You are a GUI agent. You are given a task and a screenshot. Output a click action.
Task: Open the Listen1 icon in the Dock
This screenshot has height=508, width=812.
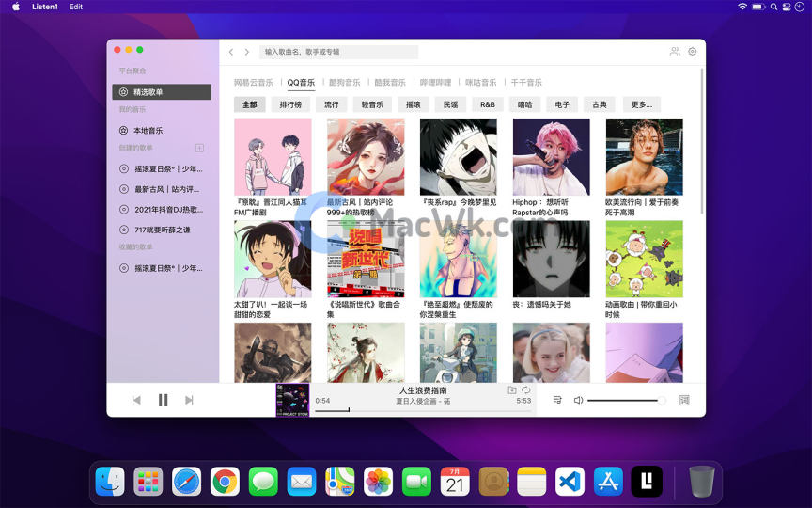point(647,482)
